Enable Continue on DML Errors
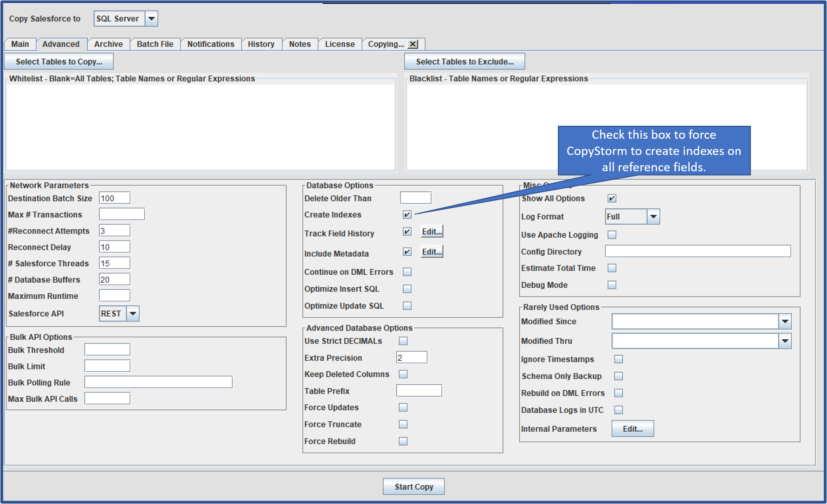The image size is (827, 504). (x=407, y=272)
